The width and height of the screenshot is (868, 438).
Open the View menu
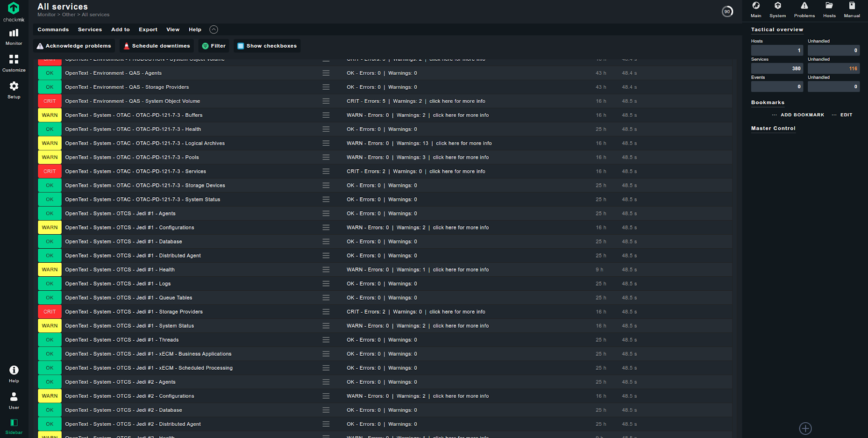pyautogui.click(x=173, y=29)
